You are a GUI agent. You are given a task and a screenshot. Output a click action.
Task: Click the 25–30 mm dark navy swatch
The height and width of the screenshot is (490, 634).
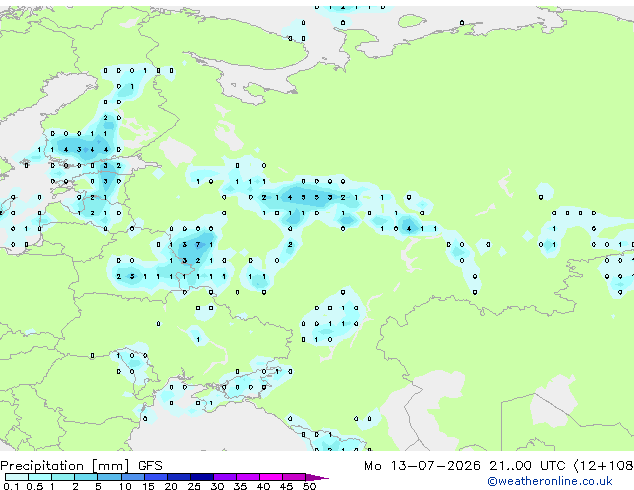201,477
